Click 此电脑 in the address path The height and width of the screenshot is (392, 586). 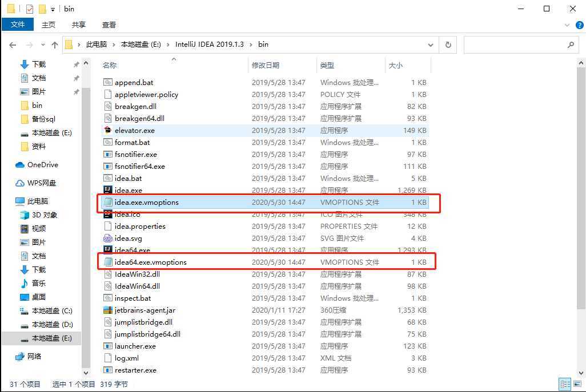pos(97,45)
